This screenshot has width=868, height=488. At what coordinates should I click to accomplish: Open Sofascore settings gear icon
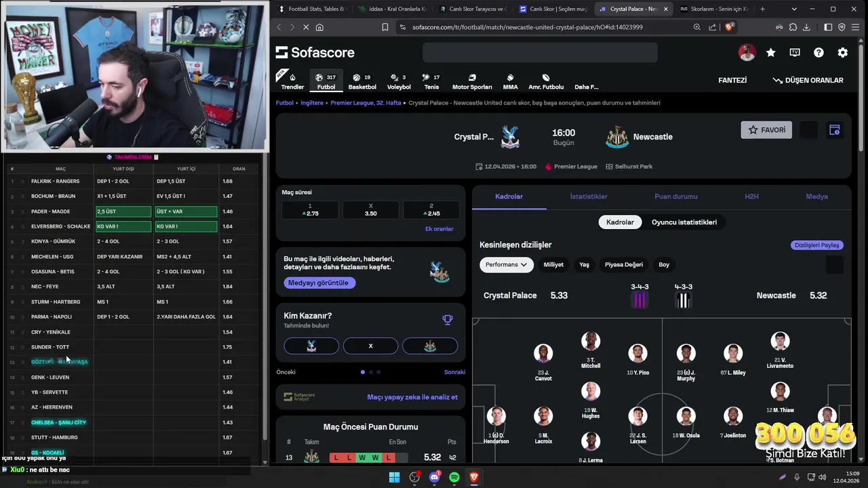coord(842,52)
